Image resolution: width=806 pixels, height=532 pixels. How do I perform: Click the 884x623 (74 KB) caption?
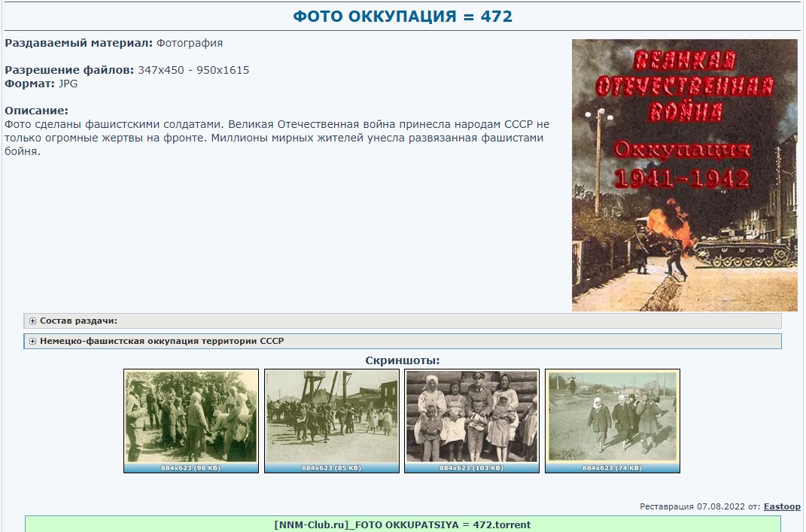click(x=612, y=468)
